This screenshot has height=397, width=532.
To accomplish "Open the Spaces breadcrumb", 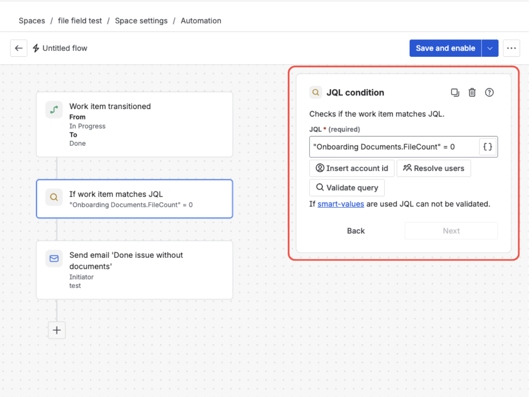I will point(32,21).
